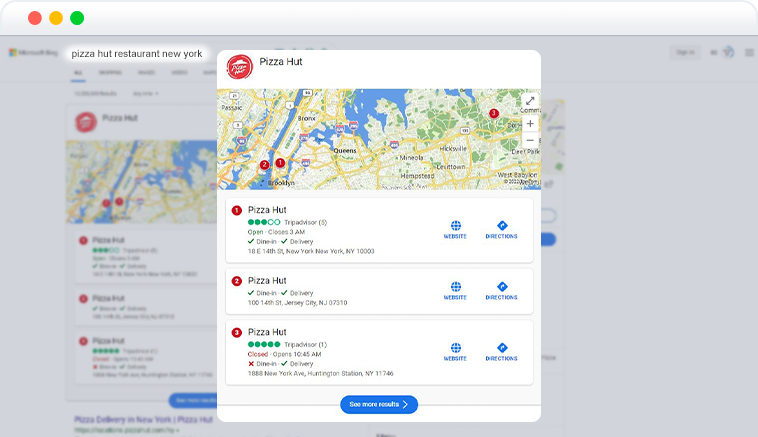Click numbered badge 1 in results list
This screenshot has width=758, height=437.
coord(236,210)
